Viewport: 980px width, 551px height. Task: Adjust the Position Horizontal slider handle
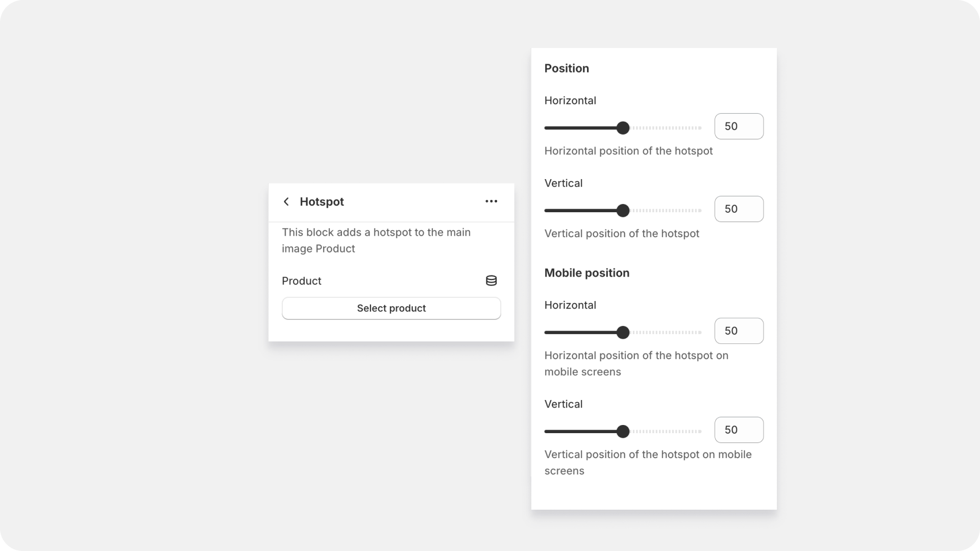coord(623,128)
